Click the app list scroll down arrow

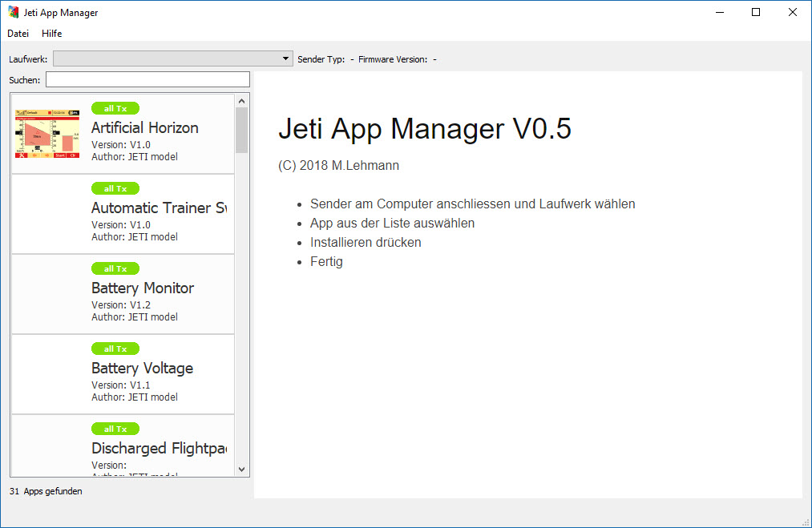click(242, 470)
